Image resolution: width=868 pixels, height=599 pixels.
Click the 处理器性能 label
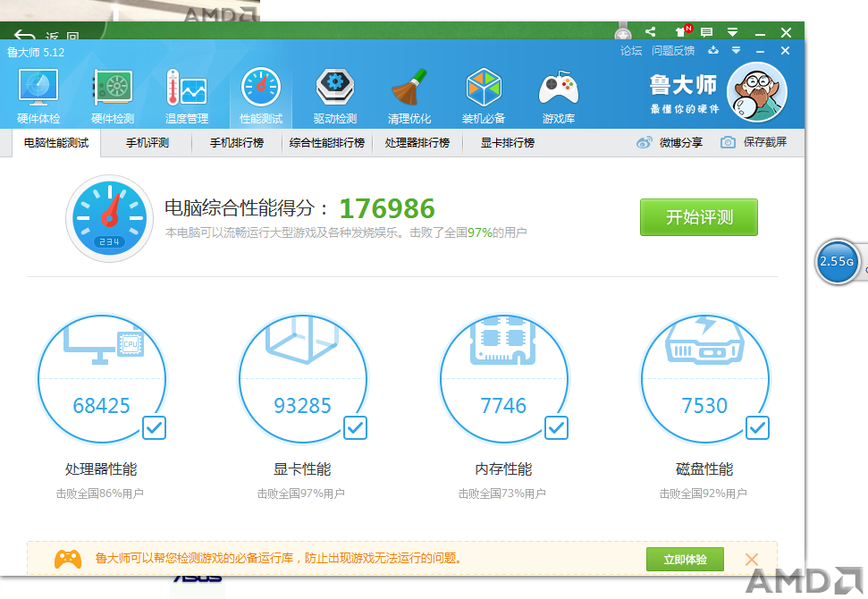click(x=101, y=468)
